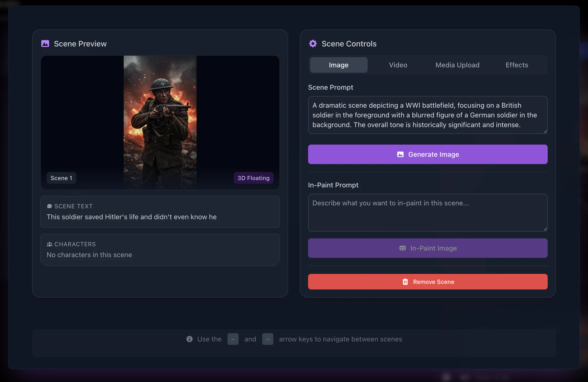The height and width of the screenshot is (382, 588).
Task: Click the speech bubble icon beside SCENE TEXT
Action: pyautogui.click(x=49, y=206)
